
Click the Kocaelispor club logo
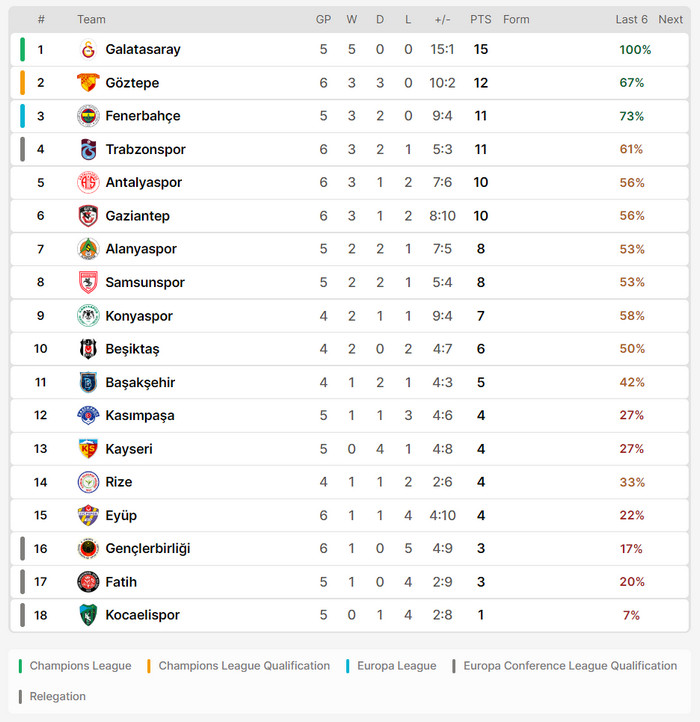[x=88, y=615]
